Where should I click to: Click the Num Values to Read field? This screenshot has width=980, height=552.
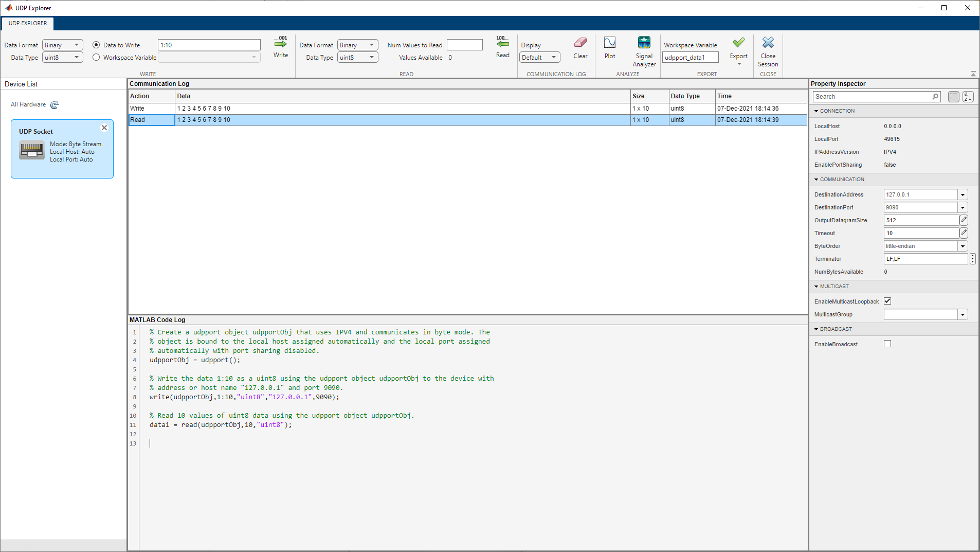pyautogui.click(x=464, y=45)
